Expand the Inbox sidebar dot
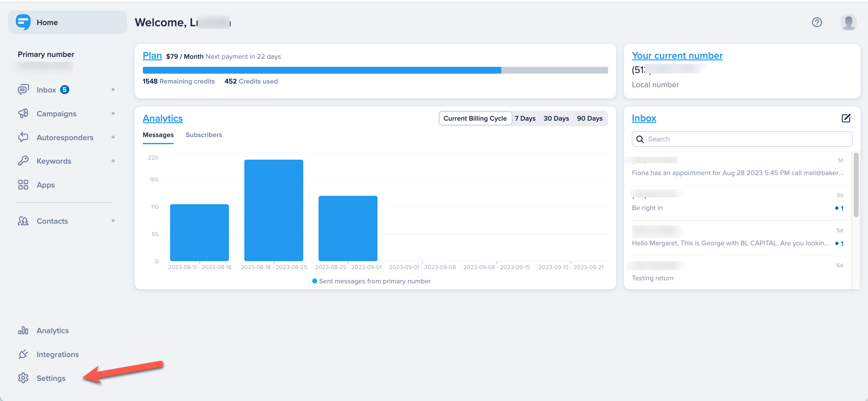Viewport: 868px width, 401px height. click(113, 89)
